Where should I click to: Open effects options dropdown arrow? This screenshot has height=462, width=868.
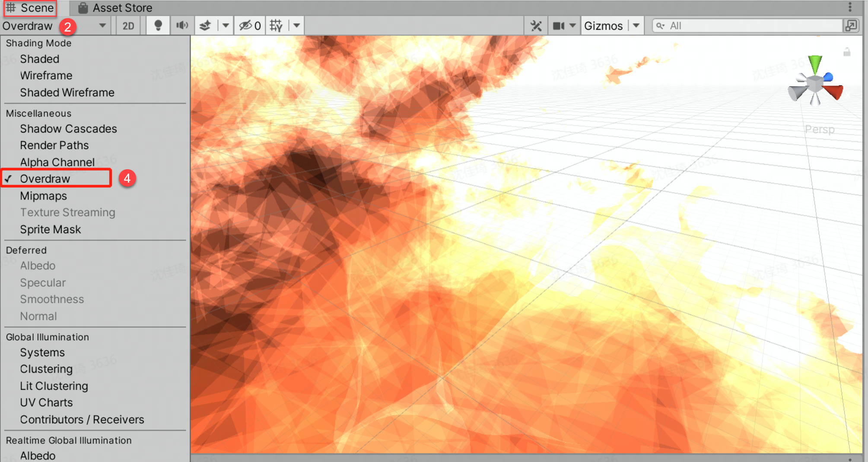225,26
